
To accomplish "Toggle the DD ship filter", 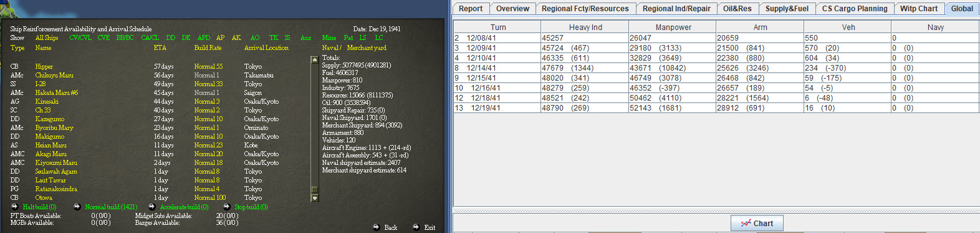I will point(170,37).
